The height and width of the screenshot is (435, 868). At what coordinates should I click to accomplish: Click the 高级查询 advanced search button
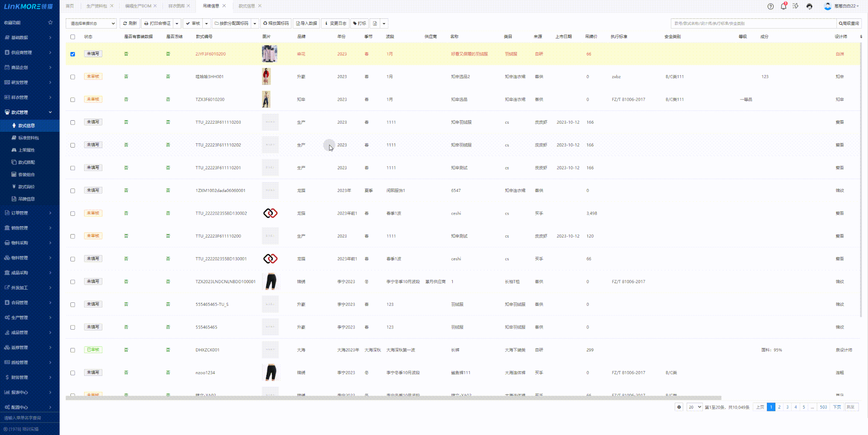point(849,23)
